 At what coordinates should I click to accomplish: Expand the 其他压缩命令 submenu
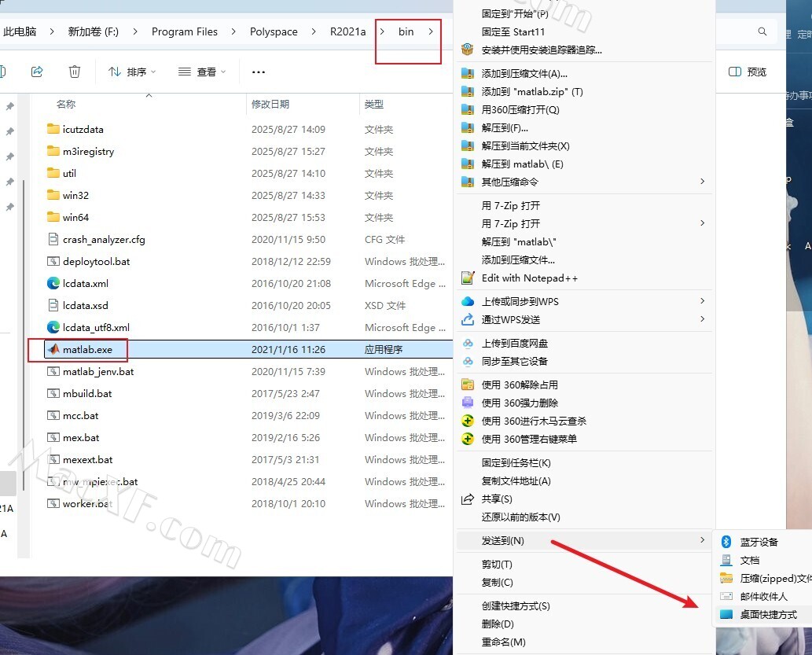coord(702,182)
